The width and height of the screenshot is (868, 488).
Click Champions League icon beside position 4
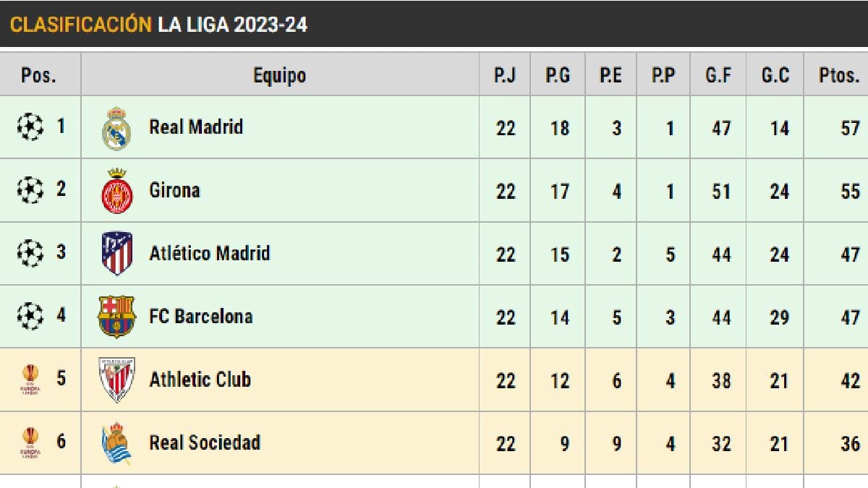(x=30, y=316)
